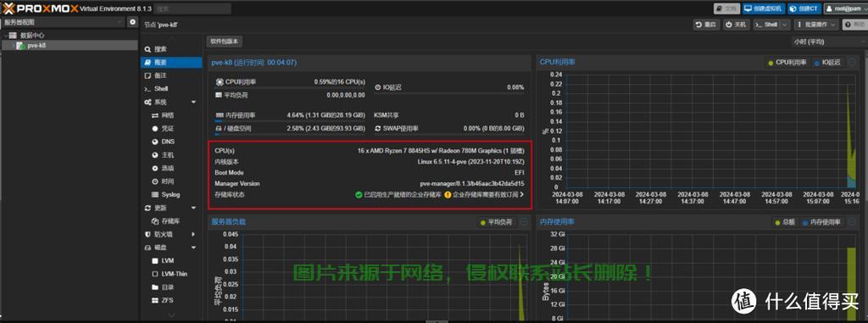Open the Syslog entry in the sidebar
Viewport: 868px width, 323px height.
pos(171,194)
